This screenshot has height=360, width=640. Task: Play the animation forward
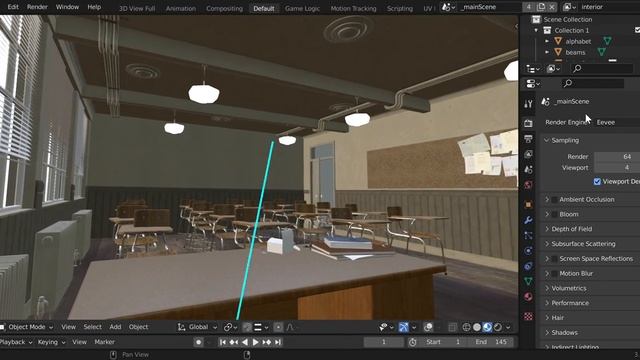[256, 342]
